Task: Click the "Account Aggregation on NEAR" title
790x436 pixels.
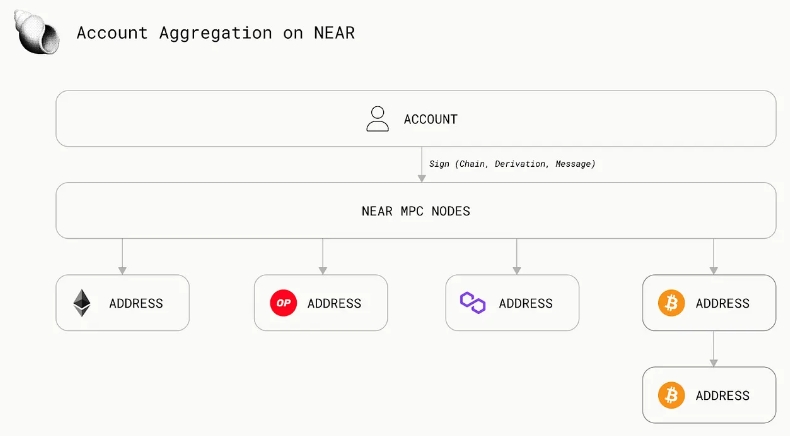Action: 215,33
